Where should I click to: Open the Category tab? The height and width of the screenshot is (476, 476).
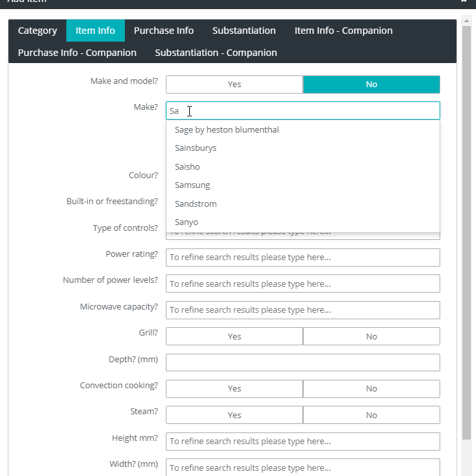pyautogui.click(x=37, y=31)
